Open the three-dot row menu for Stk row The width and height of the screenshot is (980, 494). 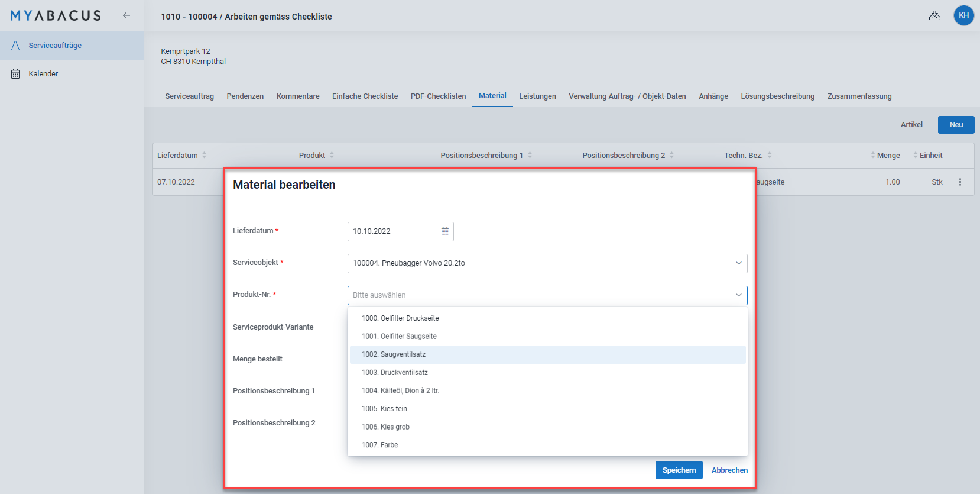(960, 182)
